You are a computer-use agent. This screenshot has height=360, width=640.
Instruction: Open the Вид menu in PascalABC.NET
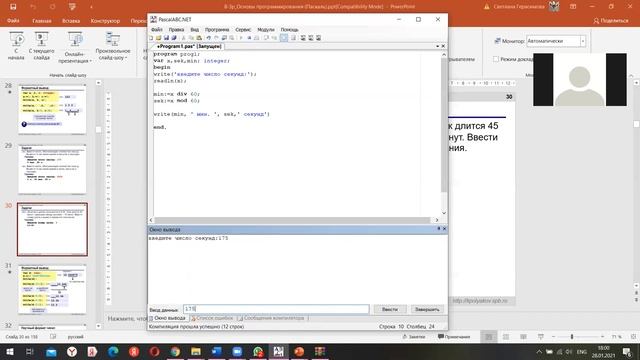click(x=195, y=30)
